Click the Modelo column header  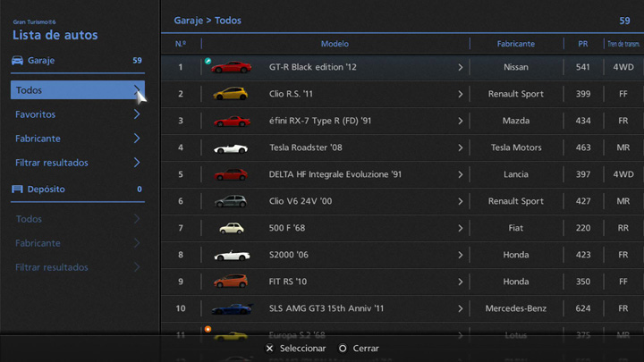(x=335, y=44)
